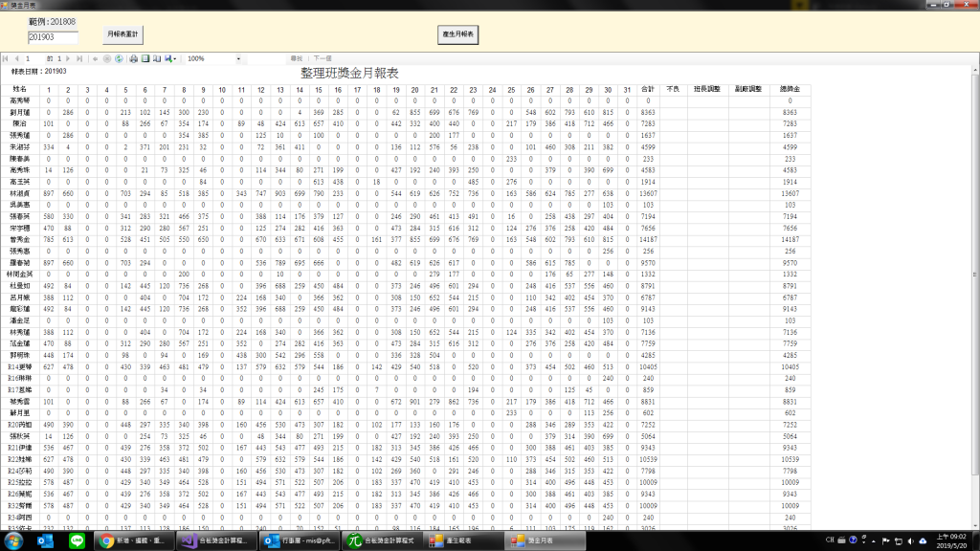Jump to last report page

click(79, 58)
